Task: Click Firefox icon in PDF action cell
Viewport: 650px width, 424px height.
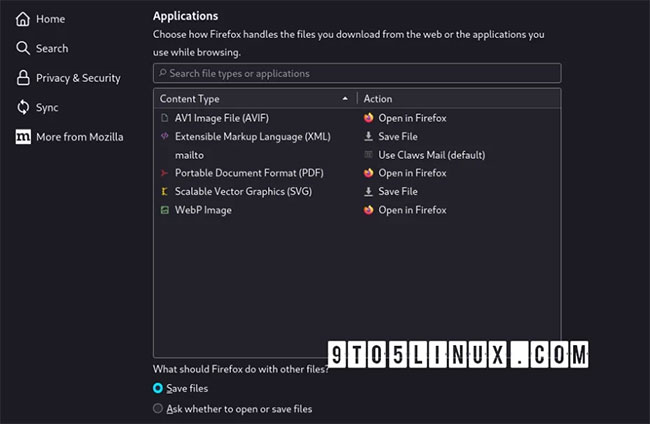Action: coord(368,173)
